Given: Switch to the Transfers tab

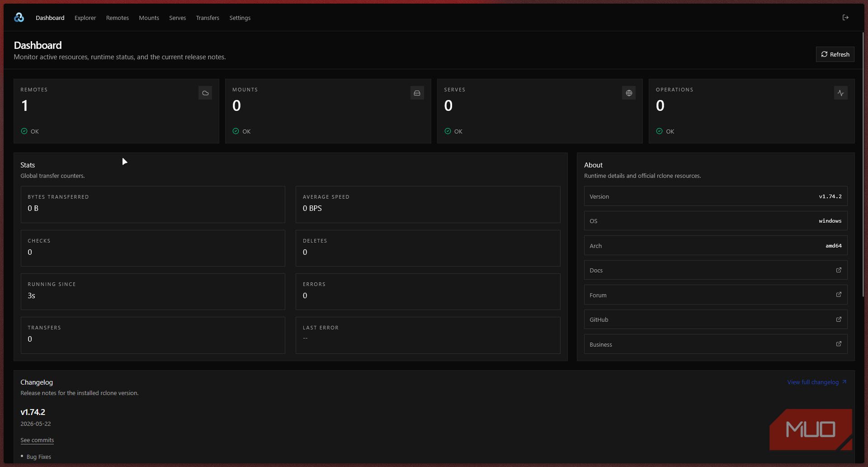Looking at the screenshot, I should click(x=208, y=18).
